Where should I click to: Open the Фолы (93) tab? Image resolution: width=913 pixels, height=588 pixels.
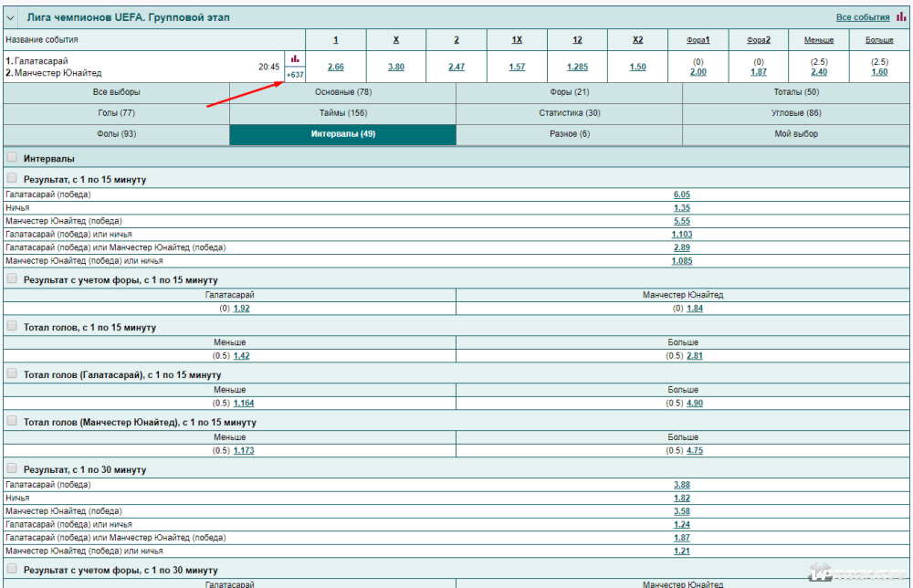[116, 134]
